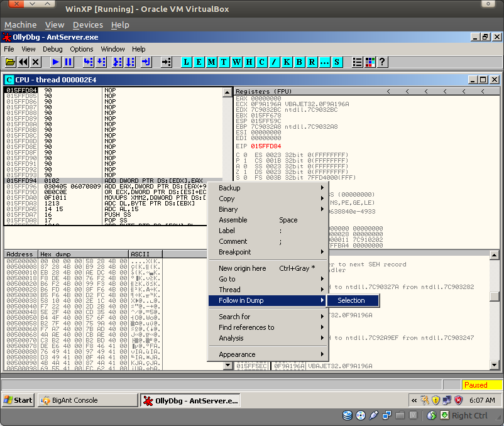Click EIP value 015FFD84 in registers
Viewport: 504px width, 426px height.
coord(266,146)
